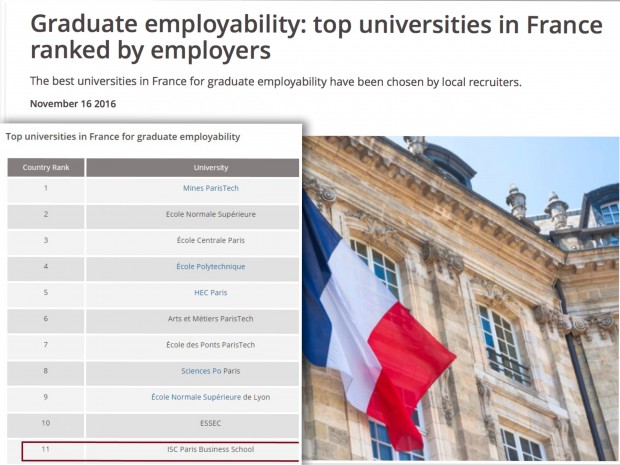Click the University column header
This screenshot has height=465, width=620.
click(x=210, y=167)
